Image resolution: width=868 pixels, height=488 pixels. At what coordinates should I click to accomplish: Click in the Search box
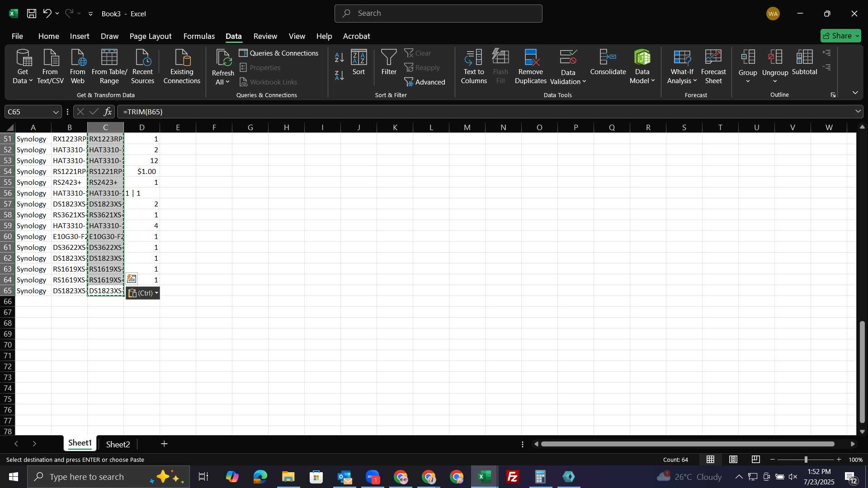[438, 14]
